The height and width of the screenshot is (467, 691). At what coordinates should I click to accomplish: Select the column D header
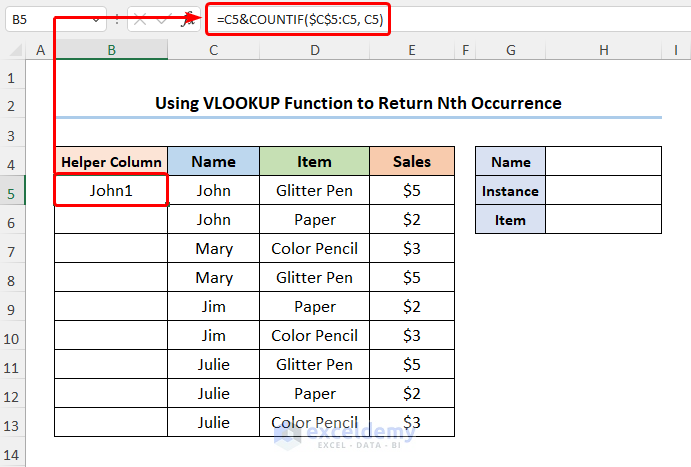pos(314,50)
